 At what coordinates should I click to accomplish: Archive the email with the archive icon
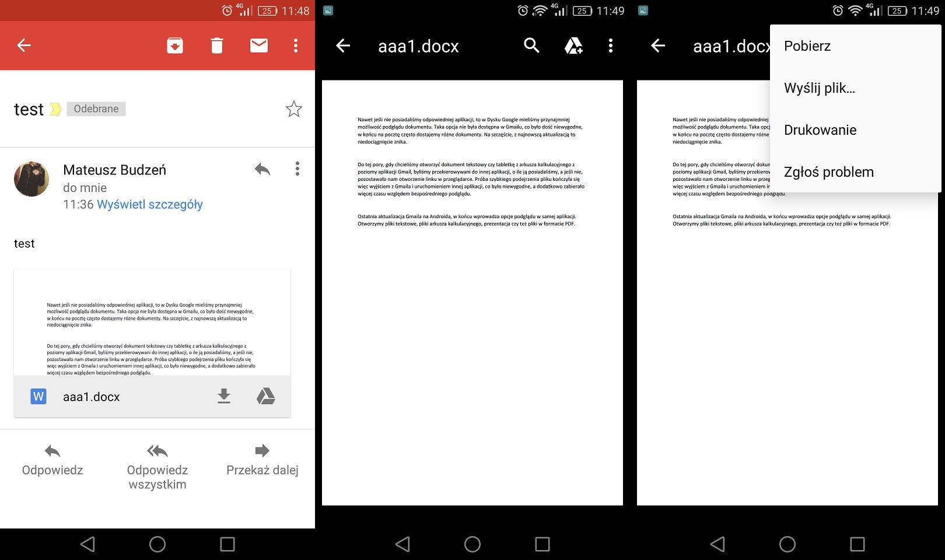(x=175, y=45)
